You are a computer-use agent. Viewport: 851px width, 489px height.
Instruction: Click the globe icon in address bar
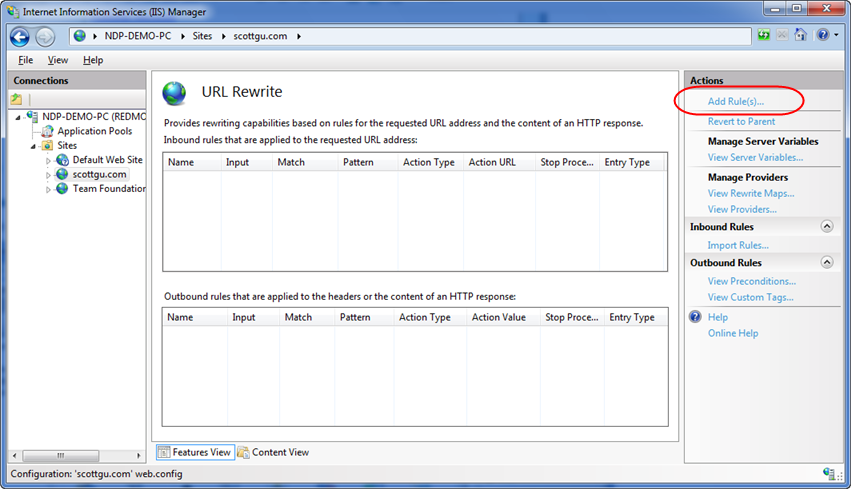coord(80,36)
